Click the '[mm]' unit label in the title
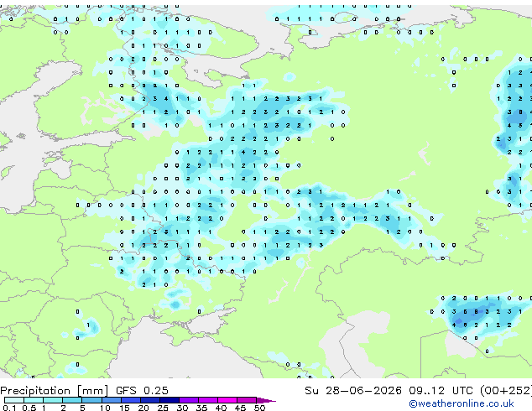532x411 pixels. [x=93, y=391]
